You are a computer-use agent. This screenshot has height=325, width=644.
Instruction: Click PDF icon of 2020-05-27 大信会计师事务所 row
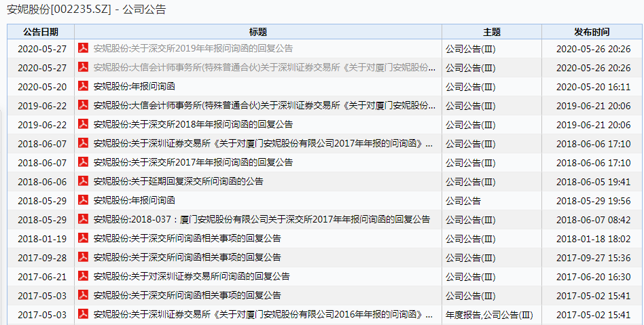[x=84, y=67]
